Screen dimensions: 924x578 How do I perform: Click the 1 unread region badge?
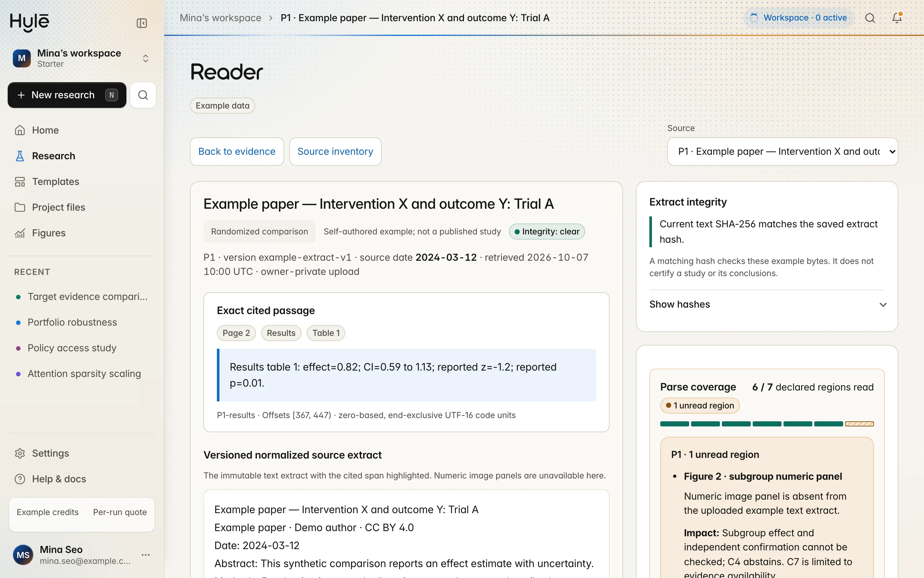click(x=700, y=406)
